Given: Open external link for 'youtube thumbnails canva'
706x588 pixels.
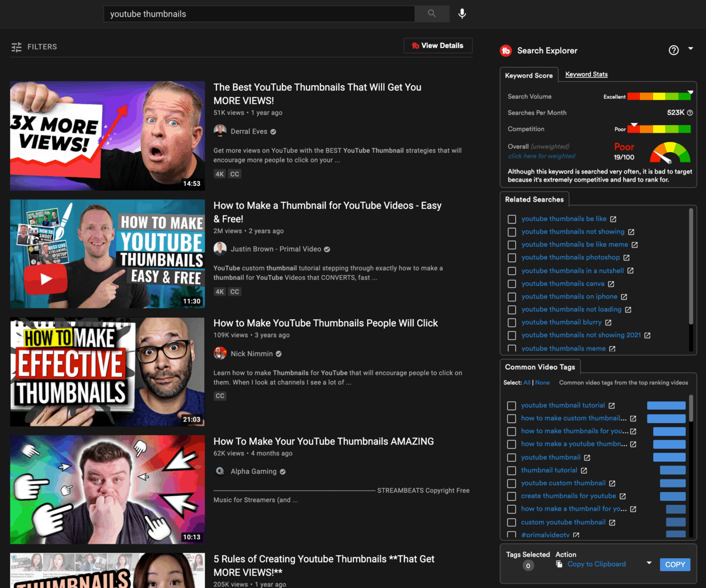Looking at the screenshot, I should click(x=611, y=284).
